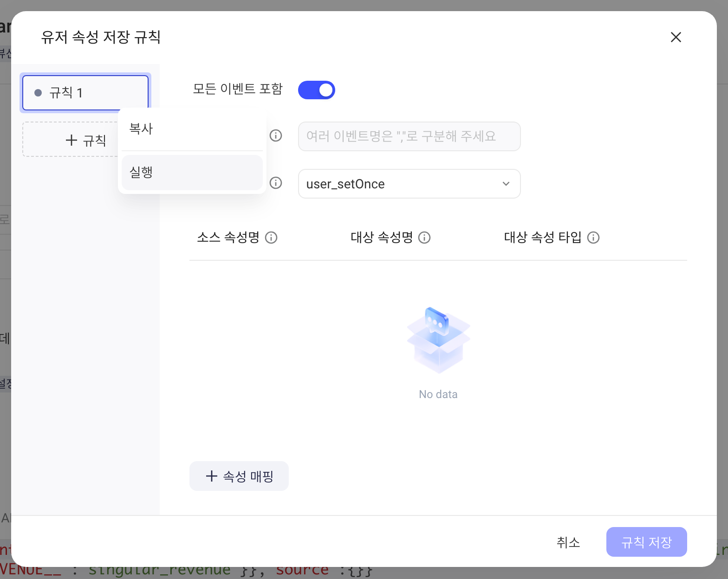
Task: Show info for 소스 속성명 column
Action: coord(271,238)
